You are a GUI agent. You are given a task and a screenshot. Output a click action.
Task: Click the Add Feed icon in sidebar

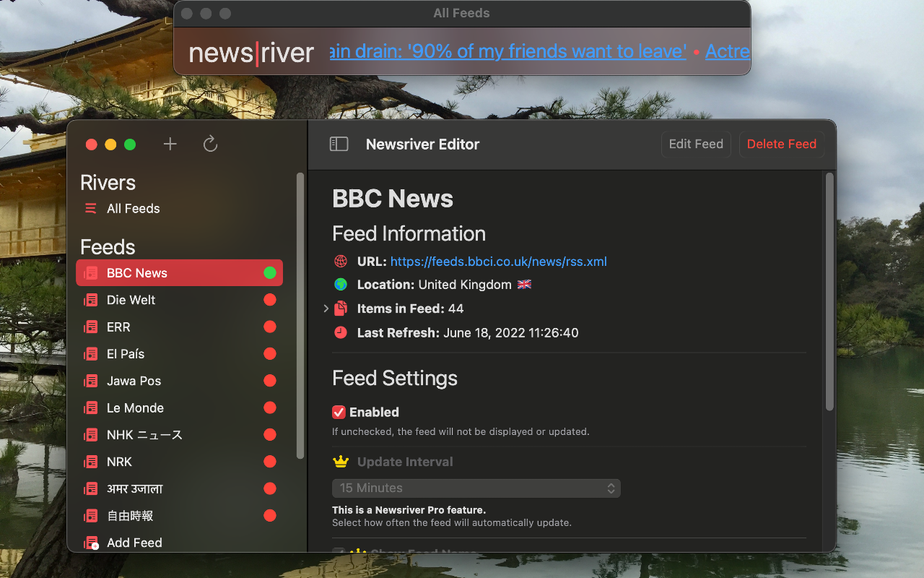point(91,543)
